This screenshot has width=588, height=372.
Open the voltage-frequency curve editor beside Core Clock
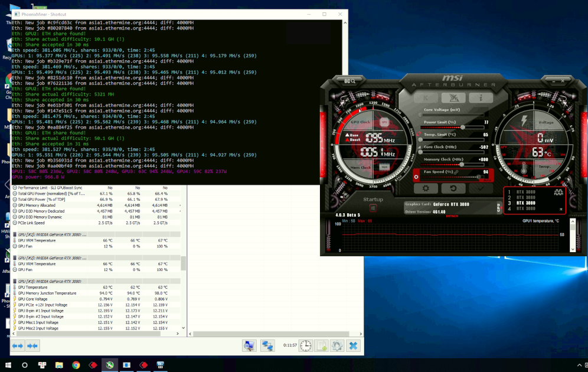419,147
